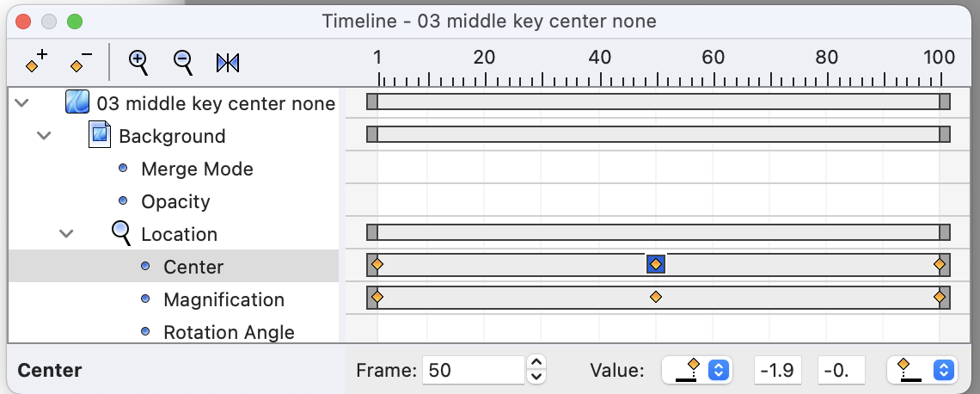Click the Frame number input field
The height and width of the screenshot is (394, 980).
point(474,370)
